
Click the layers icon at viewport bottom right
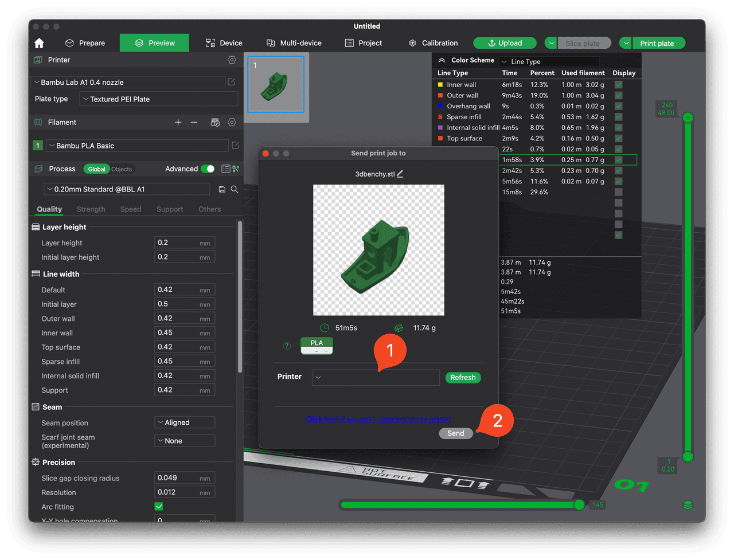click(688, 505)
